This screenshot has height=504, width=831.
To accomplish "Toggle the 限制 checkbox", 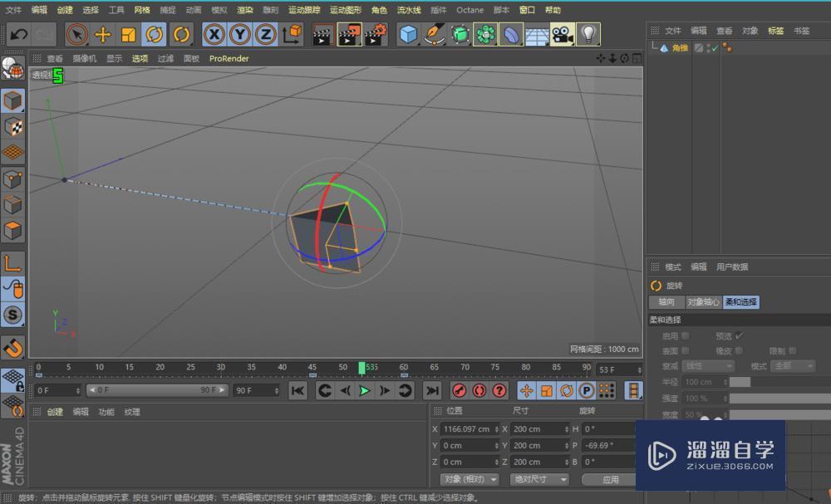I will click(792, 350).
